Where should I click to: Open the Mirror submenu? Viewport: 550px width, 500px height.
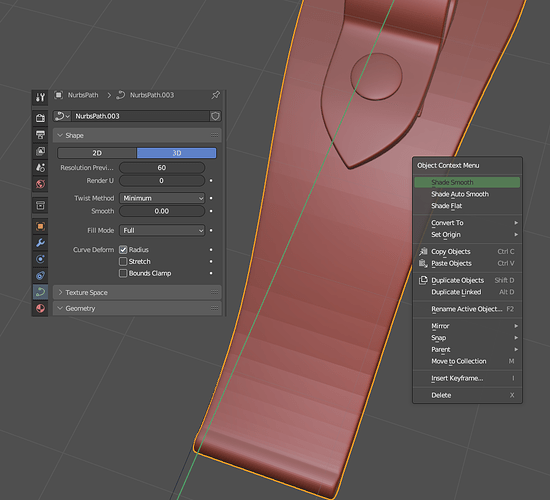[467, 326]
